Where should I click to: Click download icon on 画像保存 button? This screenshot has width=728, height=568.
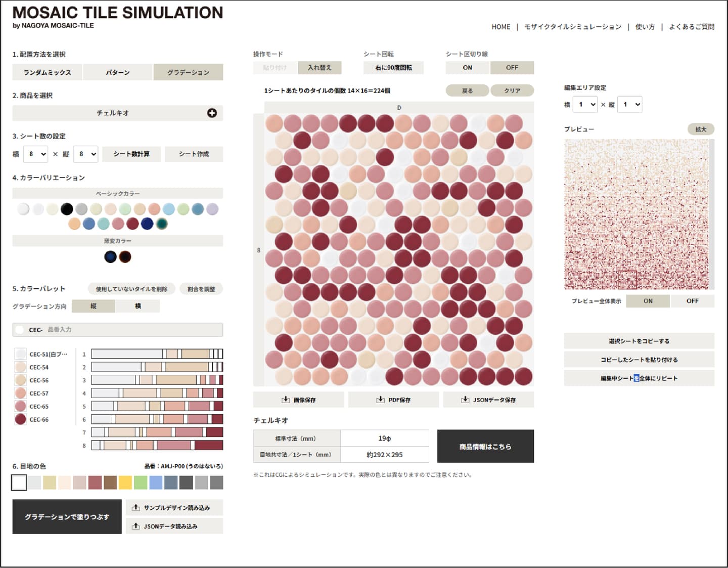(x=286, y=400)
